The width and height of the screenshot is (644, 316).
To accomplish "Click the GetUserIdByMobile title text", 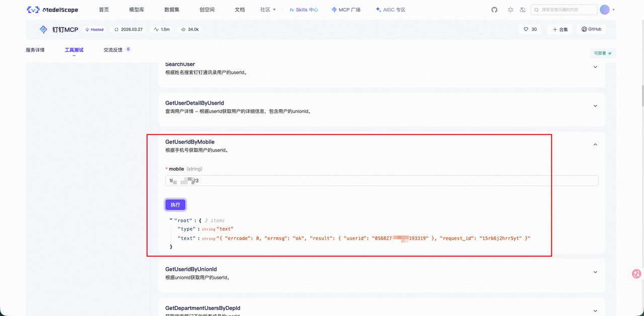I will point(190,142).
